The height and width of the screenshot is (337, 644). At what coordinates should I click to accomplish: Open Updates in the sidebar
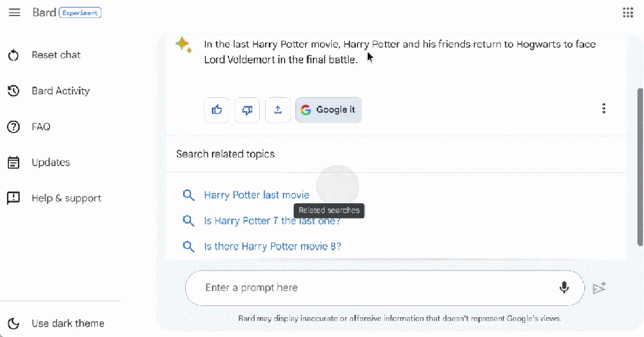[50, 163]
